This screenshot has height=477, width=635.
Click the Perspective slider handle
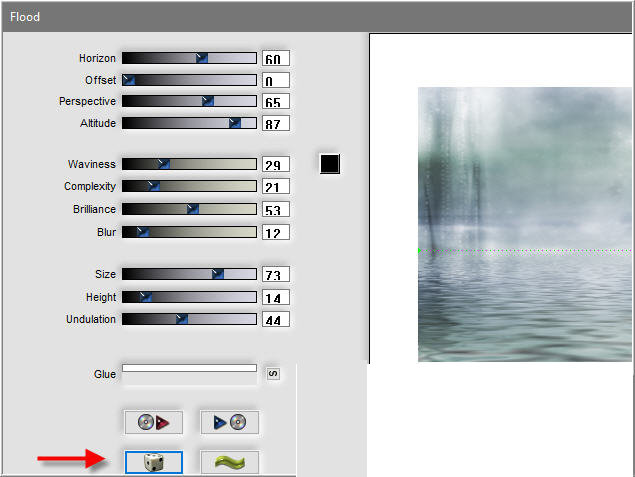coord(208,101)
